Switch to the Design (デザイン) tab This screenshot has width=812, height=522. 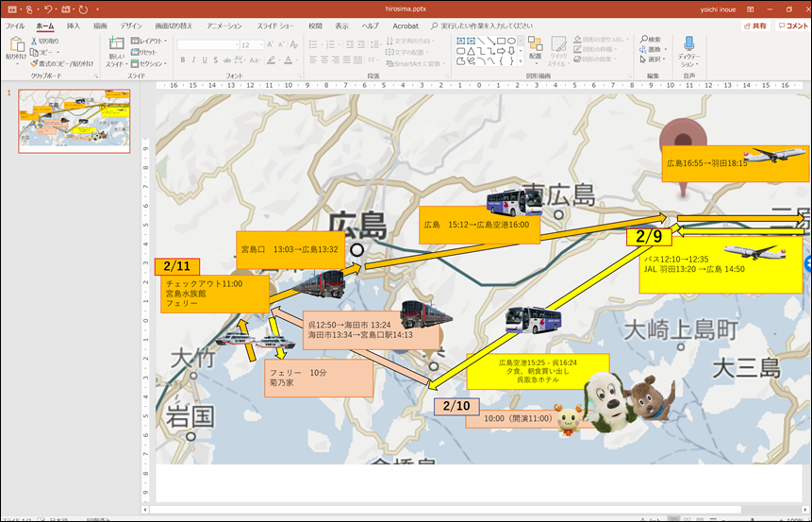click(131, 25)
